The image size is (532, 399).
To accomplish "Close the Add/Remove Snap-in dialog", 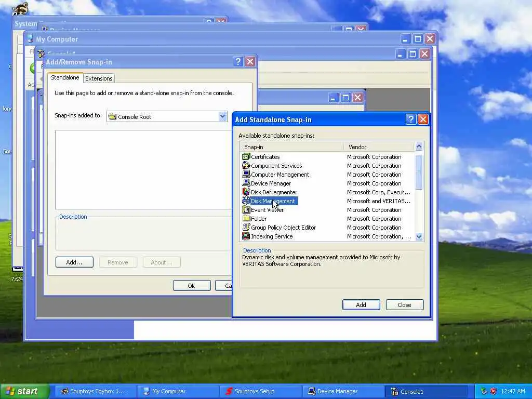I will coord(250,62).
